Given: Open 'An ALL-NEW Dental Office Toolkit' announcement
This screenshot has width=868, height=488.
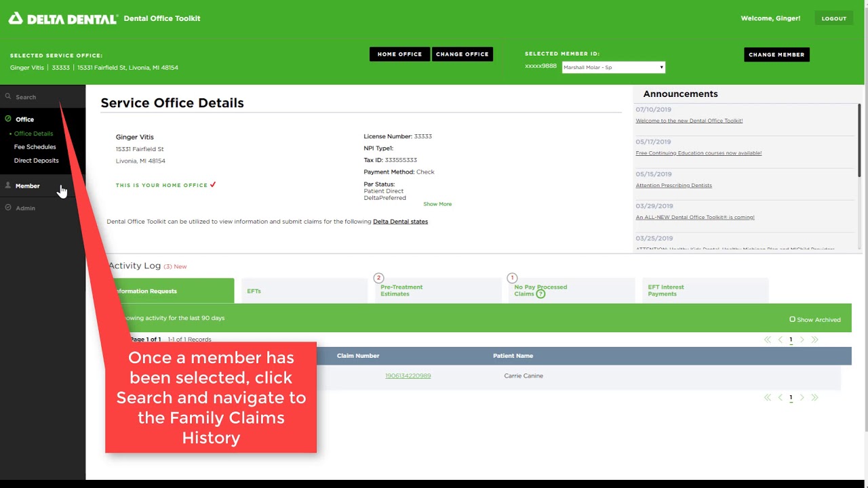Looking at the screenshot, I should pos(695,218).
